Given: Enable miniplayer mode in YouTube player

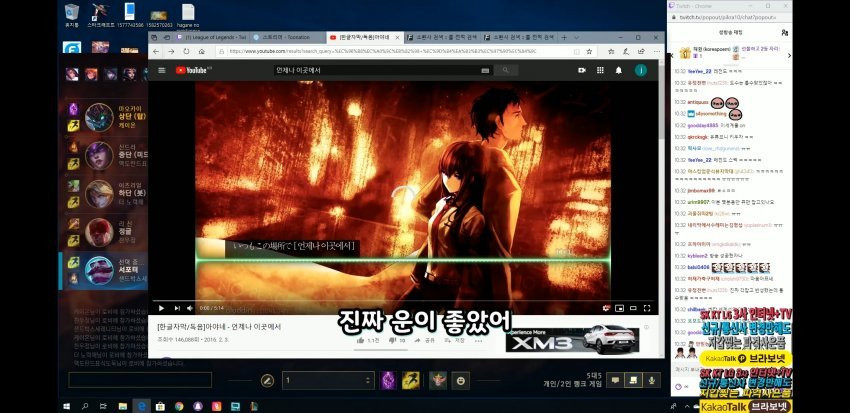Looking at the screenshot, I should coord(620,308).
